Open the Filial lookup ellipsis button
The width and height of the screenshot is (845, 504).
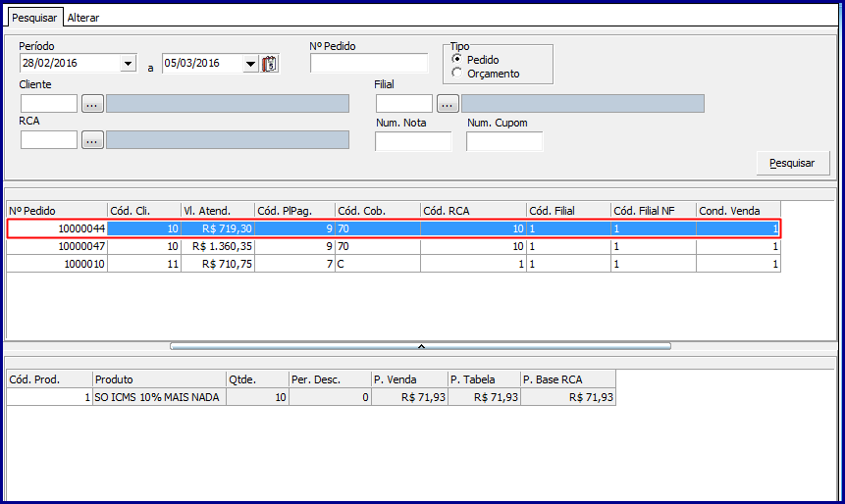(x=448, y=103)
